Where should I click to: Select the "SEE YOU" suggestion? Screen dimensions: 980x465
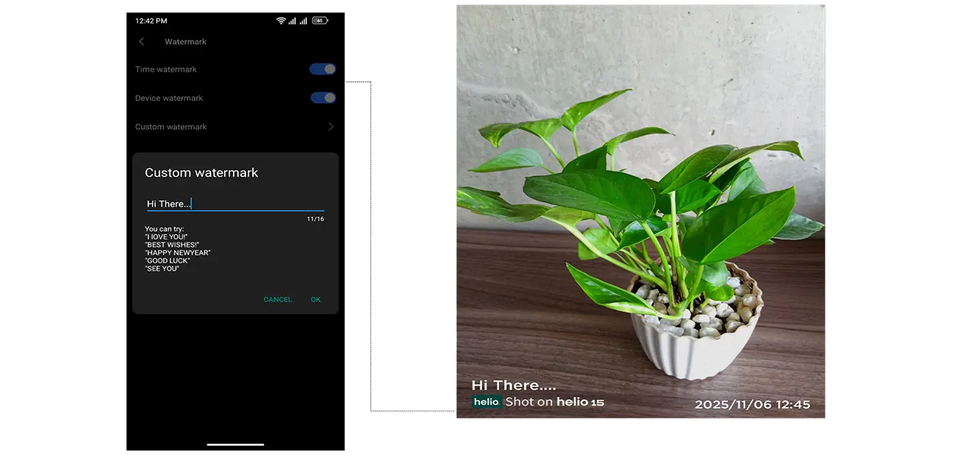[162, 269]
